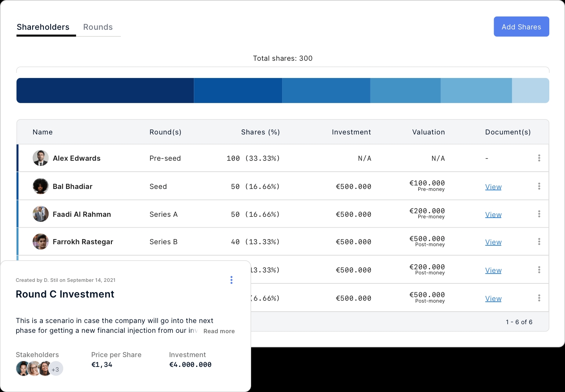Select the Farrokh Rastegar name cell
This screenshot has height=392, width=565.
83,242
